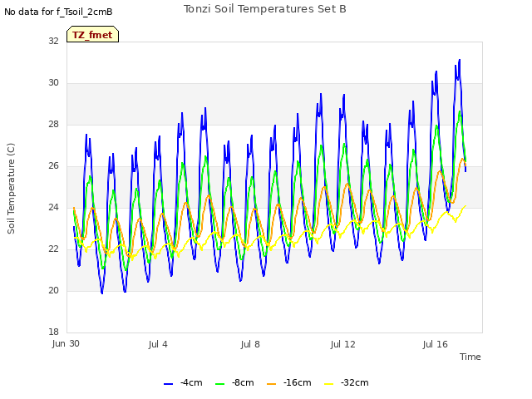532x399 pixels.
Task: Click the 22 y-axis tick label
Action: 53,249
